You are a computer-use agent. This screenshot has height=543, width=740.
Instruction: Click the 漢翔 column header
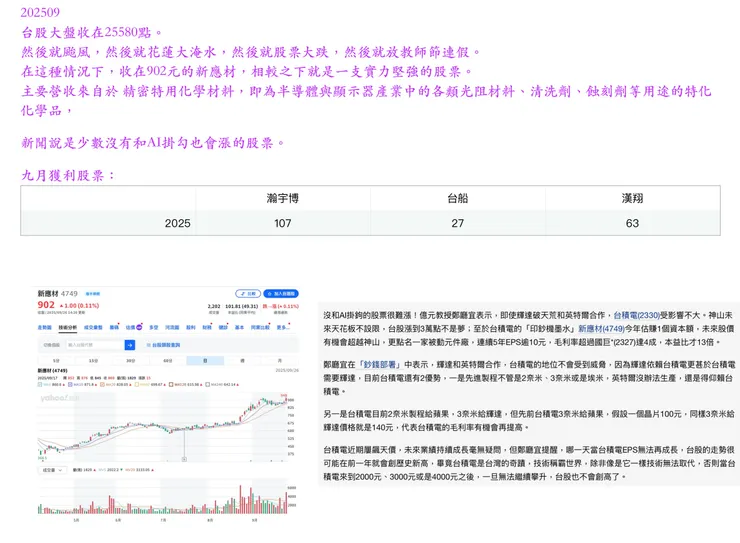click(632, 198)
